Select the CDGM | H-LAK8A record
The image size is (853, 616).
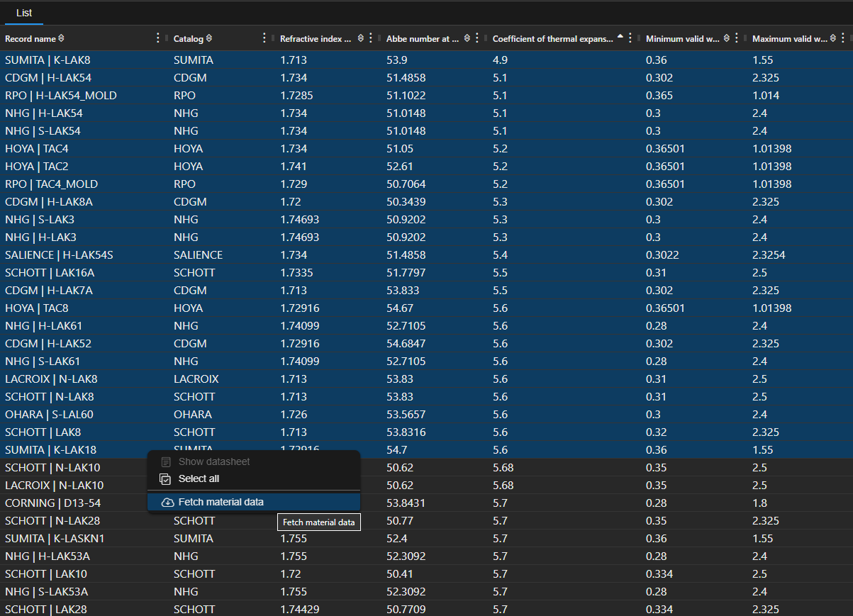point(426,201)
